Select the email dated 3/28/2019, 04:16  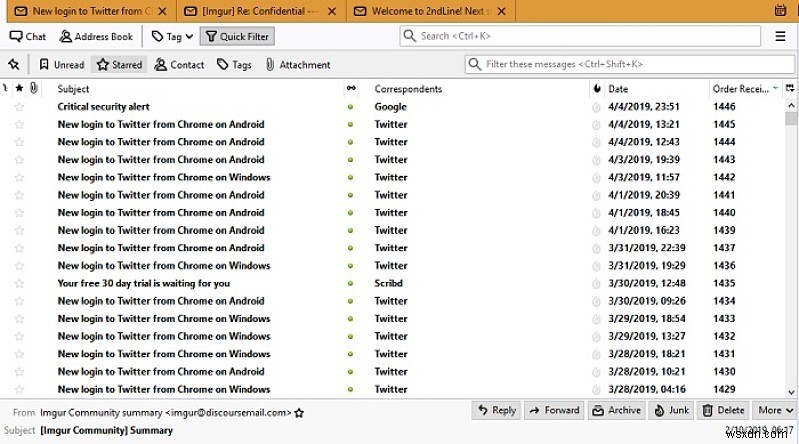coord(392,389)
